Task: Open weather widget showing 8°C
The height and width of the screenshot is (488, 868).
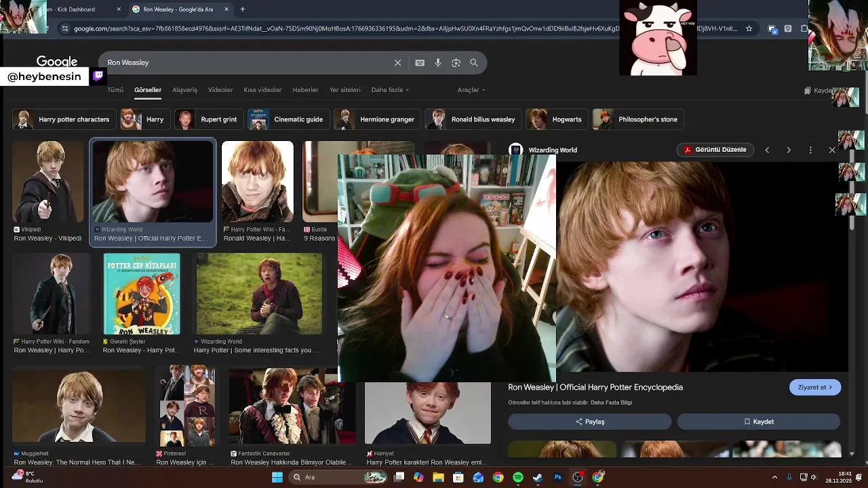Action: pyautogui.click(x=27, y=476)
